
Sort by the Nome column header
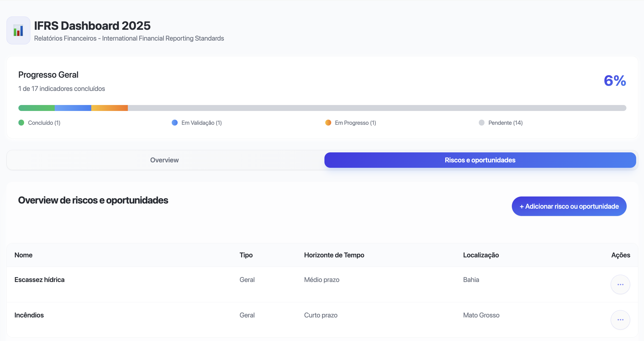[x=24, y=255]
